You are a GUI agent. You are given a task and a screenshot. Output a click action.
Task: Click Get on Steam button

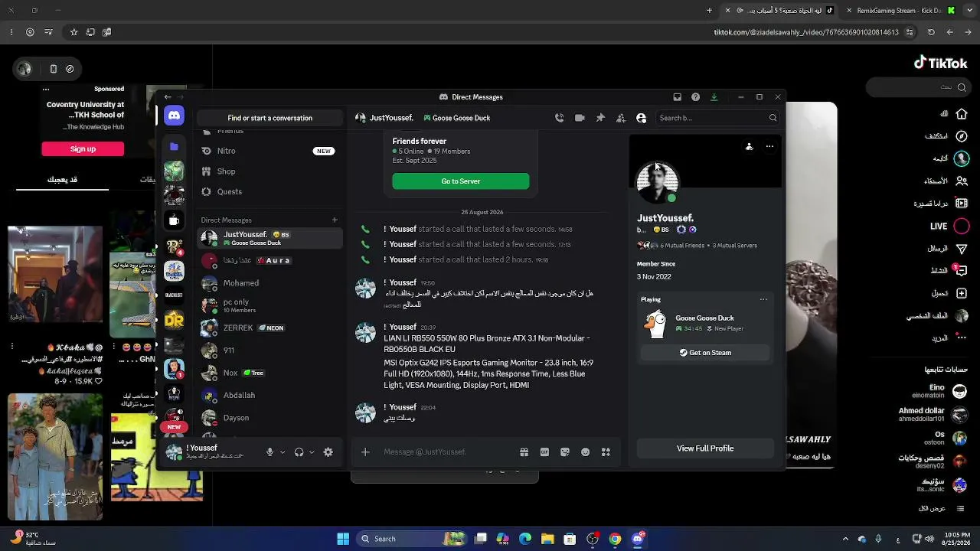705,353
